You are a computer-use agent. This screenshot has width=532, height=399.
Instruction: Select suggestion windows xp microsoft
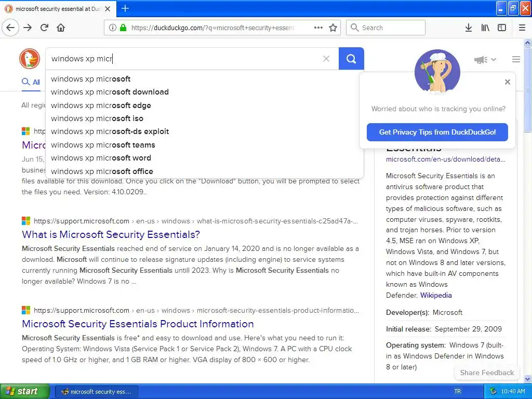[205, 79]
